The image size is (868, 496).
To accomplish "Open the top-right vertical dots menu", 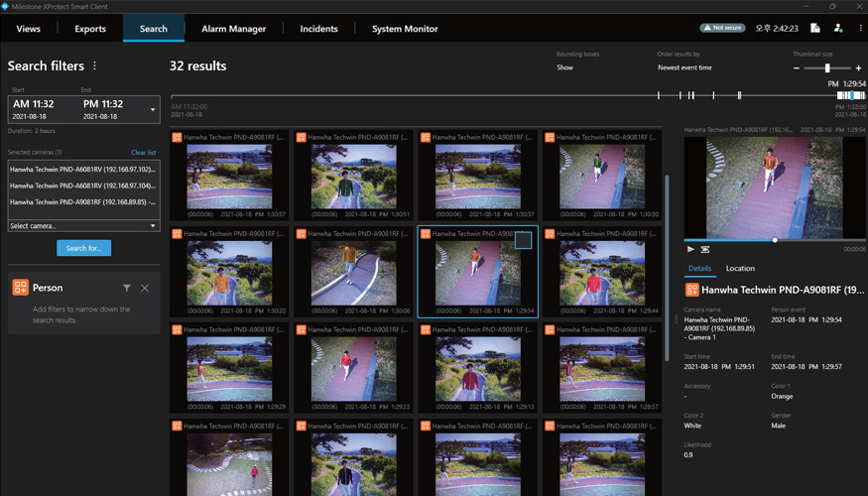I will [860, 28].
